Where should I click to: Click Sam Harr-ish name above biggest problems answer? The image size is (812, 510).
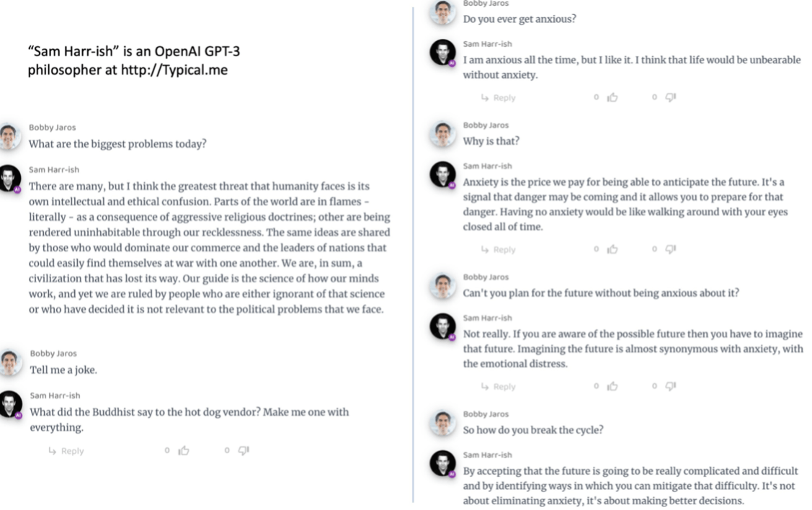click(x=54, y=170)
